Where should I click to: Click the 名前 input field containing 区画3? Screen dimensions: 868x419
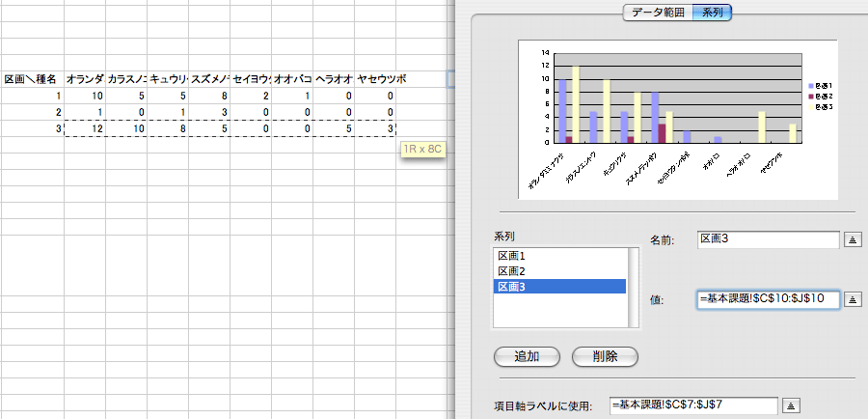(x=768, y=240)
